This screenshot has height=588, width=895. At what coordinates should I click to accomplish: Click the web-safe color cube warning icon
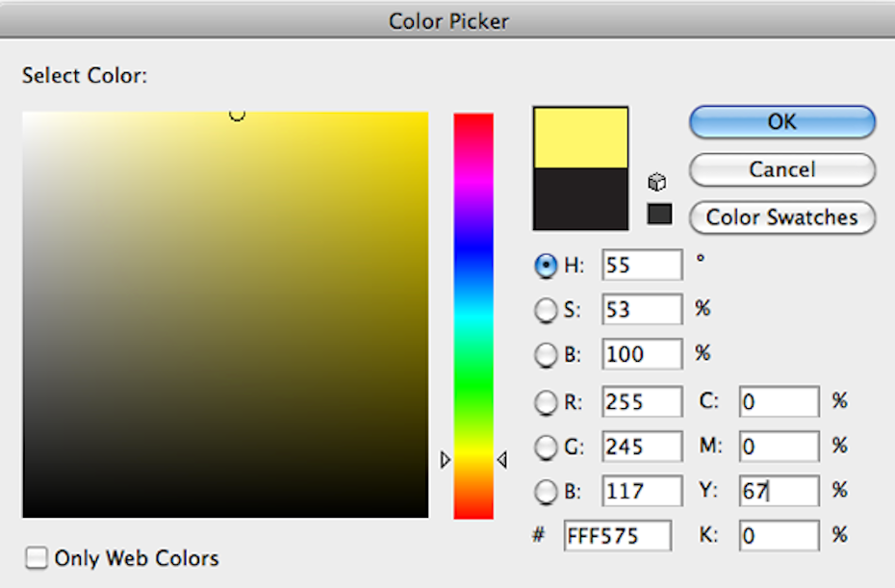[x=658, y=183]
